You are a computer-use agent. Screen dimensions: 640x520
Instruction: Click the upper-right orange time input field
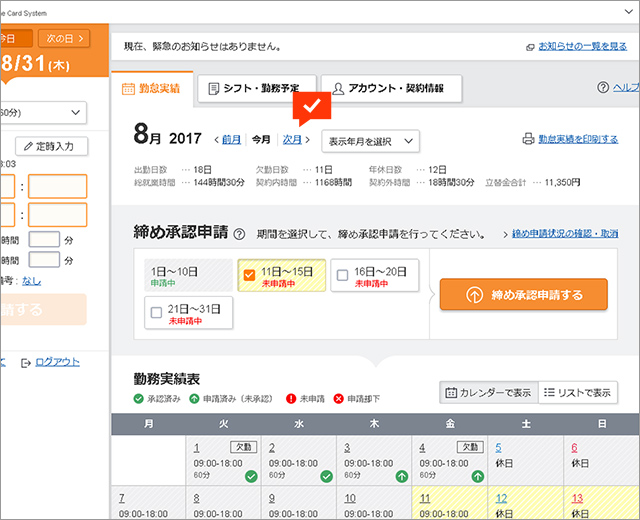click(x=57, y=186)
